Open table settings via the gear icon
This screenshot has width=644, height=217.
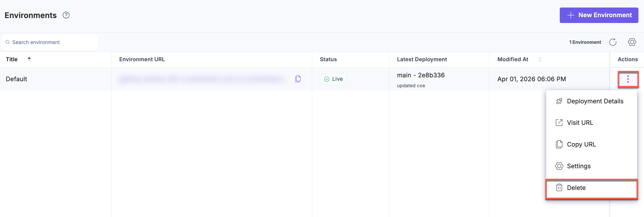(x=632, y=42)
